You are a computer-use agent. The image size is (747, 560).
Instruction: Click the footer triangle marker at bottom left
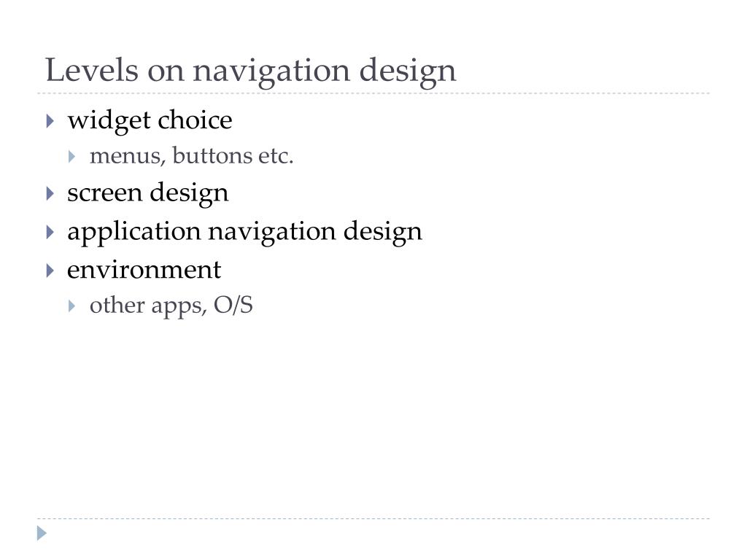[x=42, y=533]
